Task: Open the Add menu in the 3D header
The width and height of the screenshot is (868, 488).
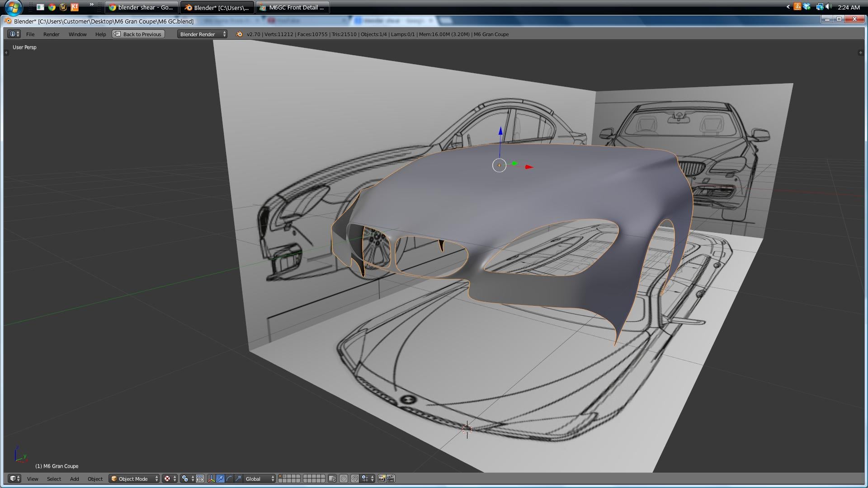Action: (x=74, y=479)
